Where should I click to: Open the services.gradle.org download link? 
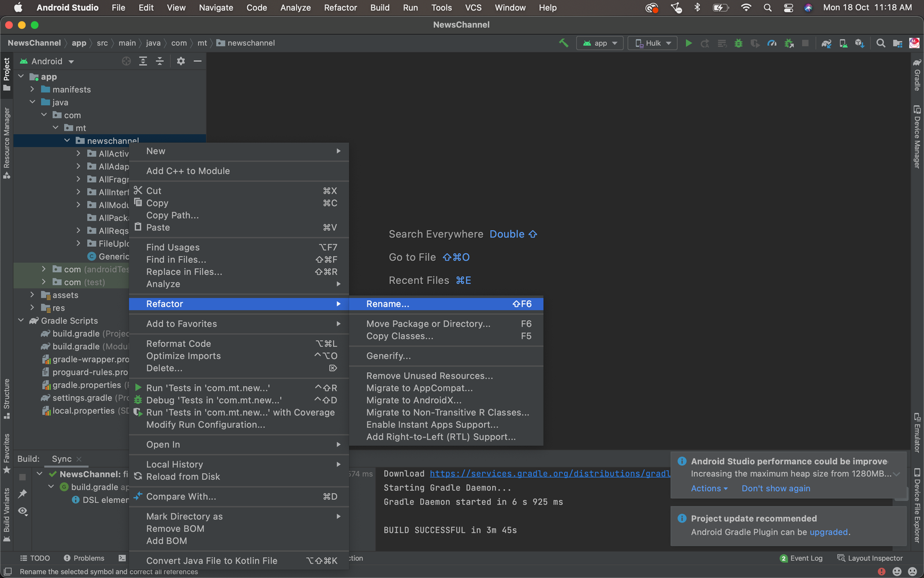(550, 474)
